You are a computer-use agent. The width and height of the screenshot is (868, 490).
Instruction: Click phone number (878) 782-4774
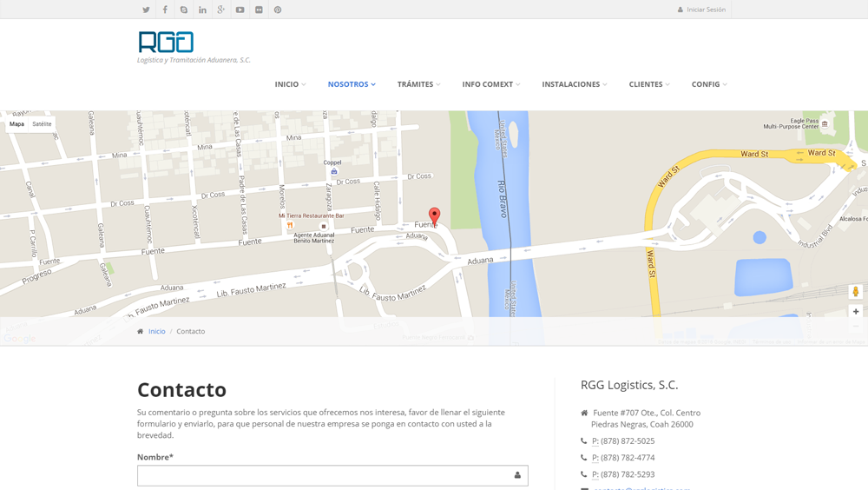(x=628, y=458)
